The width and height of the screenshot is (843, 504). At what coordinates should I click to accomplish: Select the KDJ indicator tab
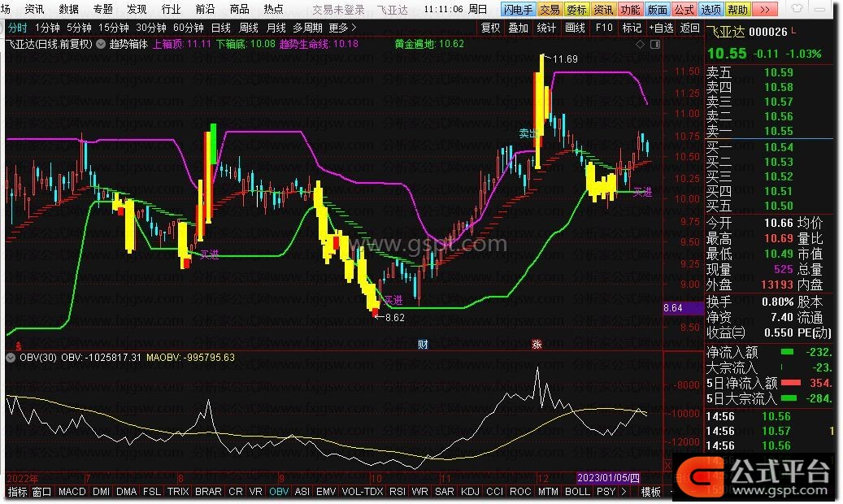[470, 491]
